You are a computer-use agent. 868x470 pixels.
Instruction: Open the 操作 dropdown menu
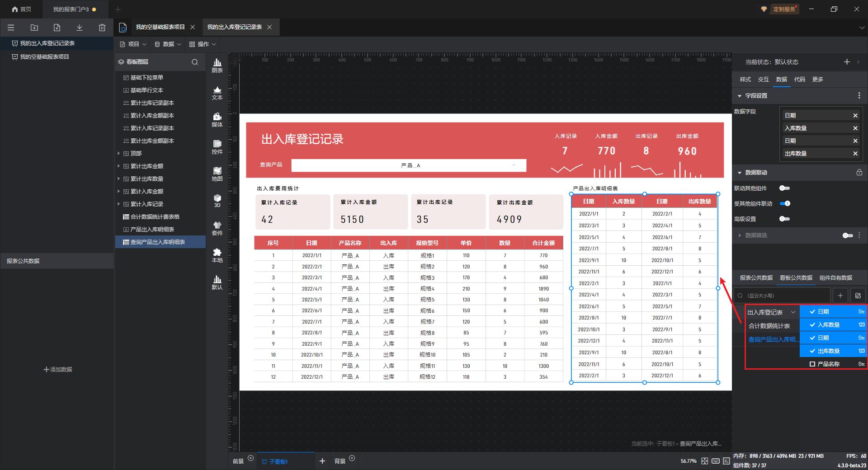click(203, 44)
